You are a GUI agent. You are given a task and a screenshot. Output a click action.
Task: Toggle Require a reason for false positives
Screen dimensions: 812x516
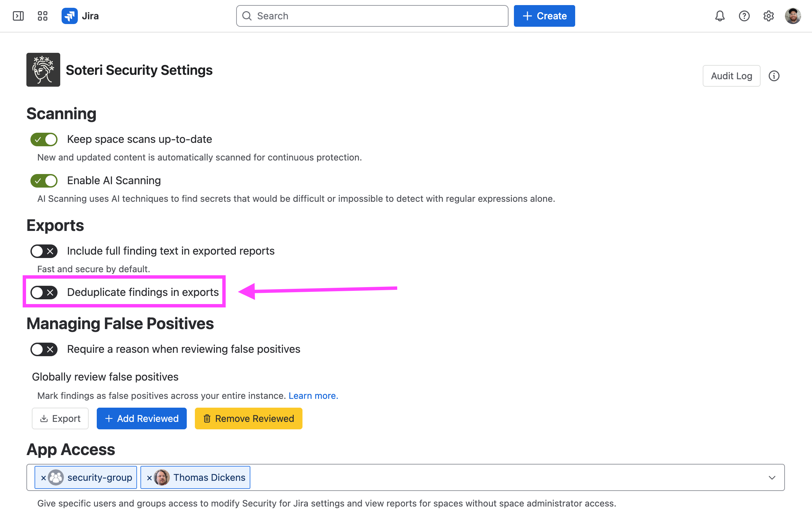tap(44, 349)
